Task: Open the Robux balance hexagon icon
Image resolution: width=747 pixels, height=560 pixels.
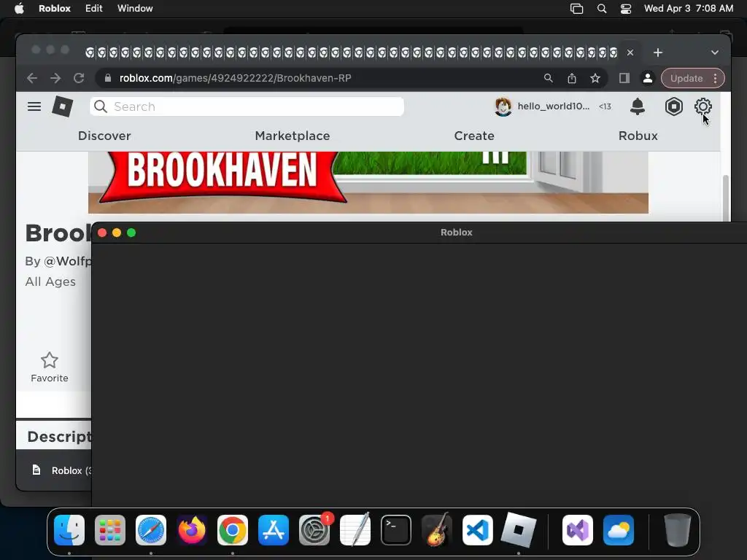Action: point(673,106)
